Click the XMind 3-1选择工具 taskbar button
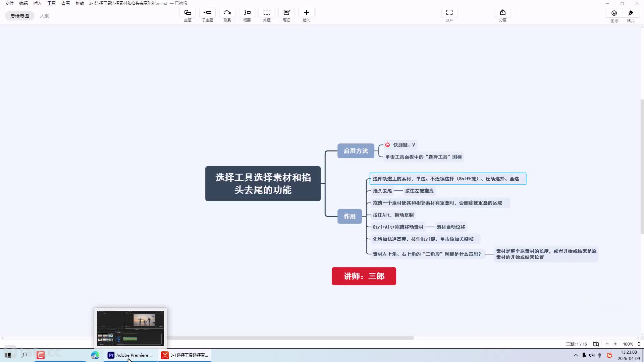The width and height of the screenshot is (644, 362). click(185, 355)
